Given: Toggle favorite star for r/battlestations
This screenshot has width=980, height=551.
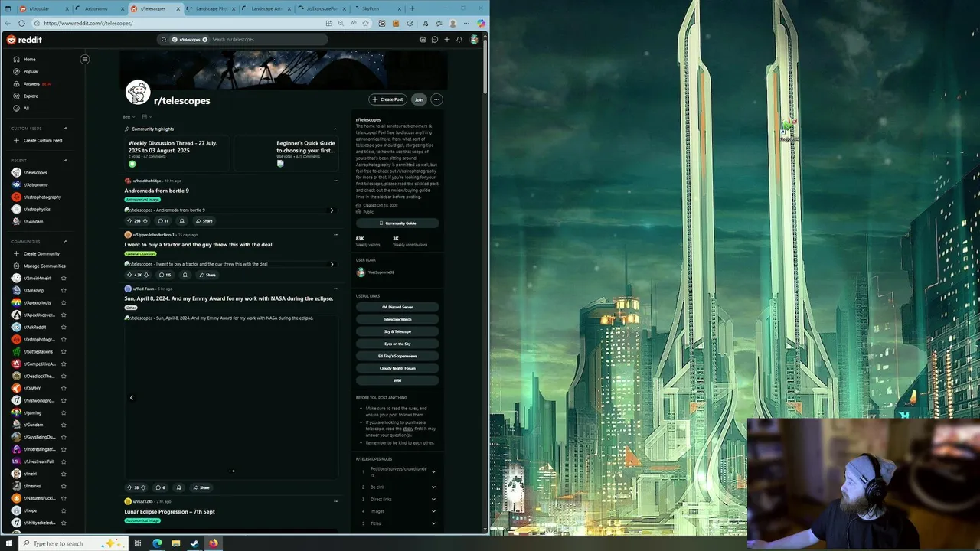Looking at the screenshot, I should coord(64,352).
